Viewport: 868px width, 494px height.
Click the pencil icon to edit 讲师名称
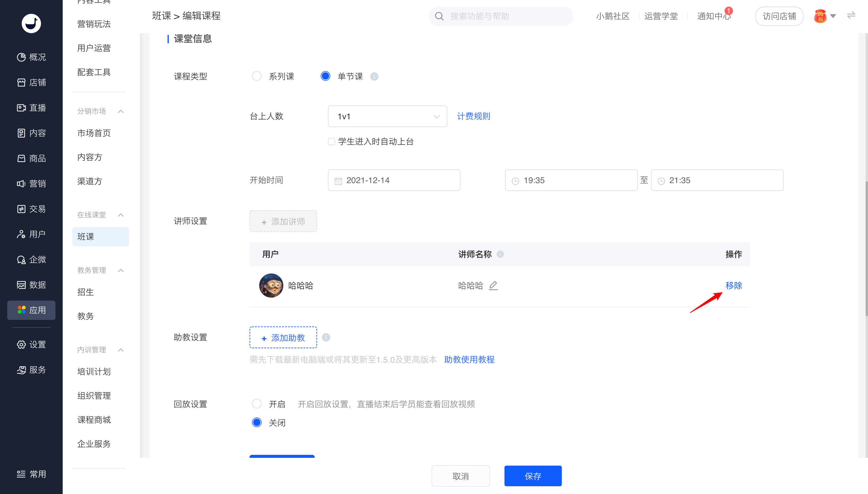493,285
